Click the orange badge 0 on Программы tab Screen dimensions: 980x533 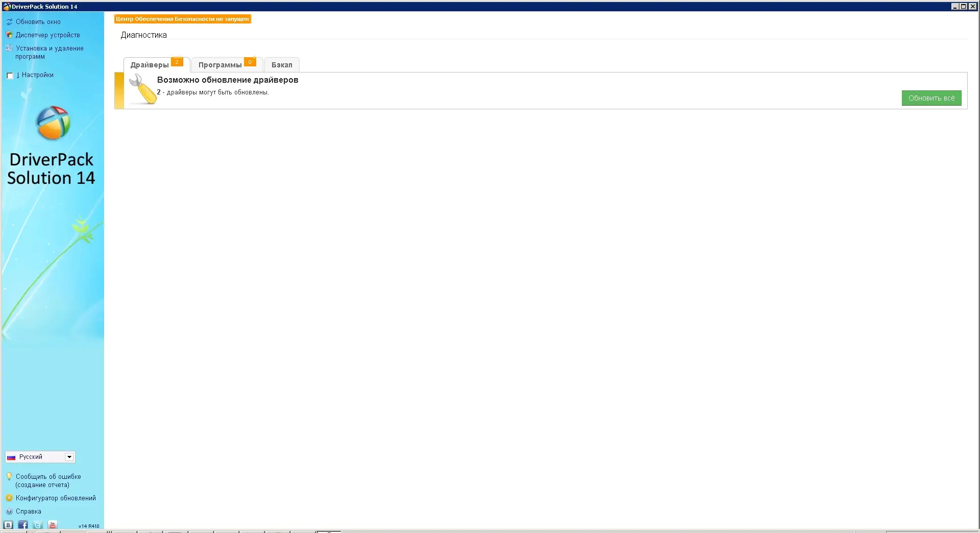(250, 62)
